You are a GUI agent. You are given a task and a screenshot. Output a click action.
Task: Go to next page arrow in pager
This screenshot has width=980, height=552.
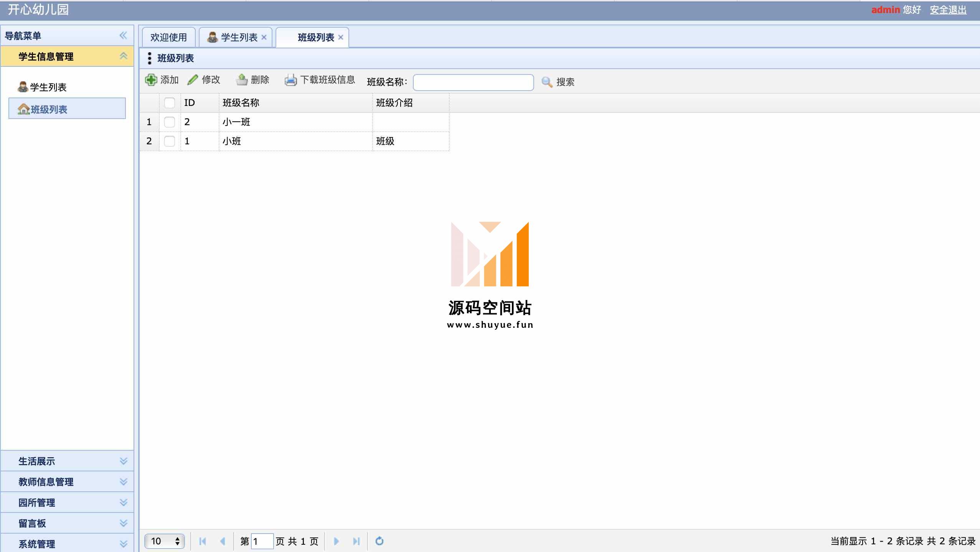[336, 541]
